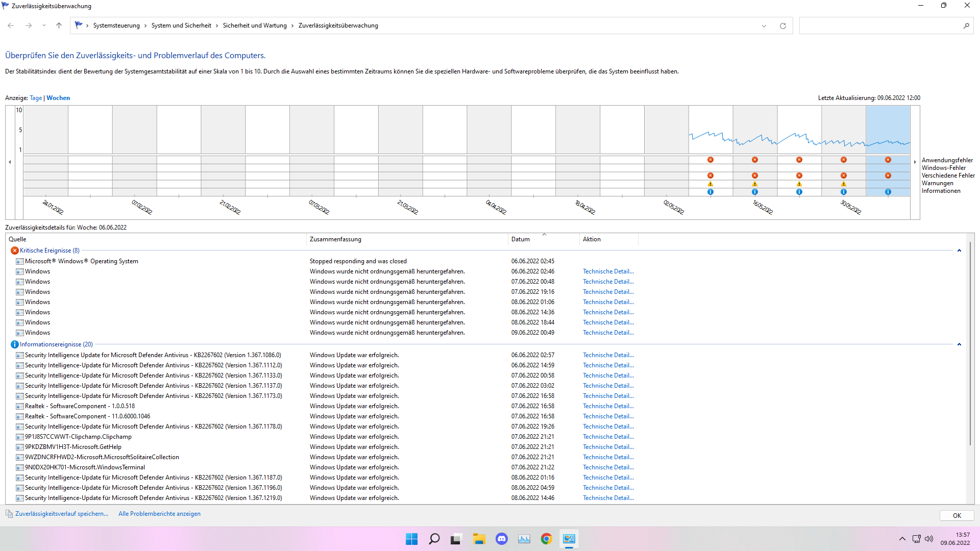This screenshot has height=551, width=980.
Task: Click the up navigation arrow
Action: (x=59, y=26)
